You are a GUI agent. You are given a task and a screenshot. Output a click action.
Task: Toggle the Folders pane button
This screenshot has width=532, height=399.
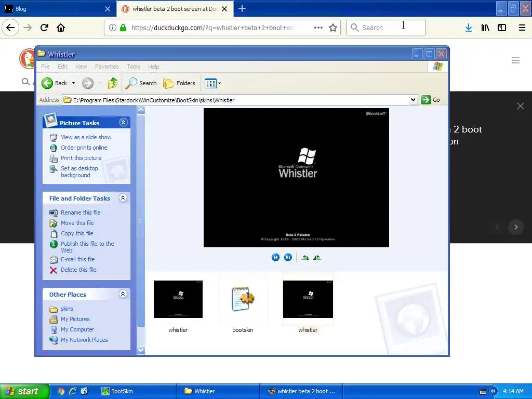(x=179, y=83)
